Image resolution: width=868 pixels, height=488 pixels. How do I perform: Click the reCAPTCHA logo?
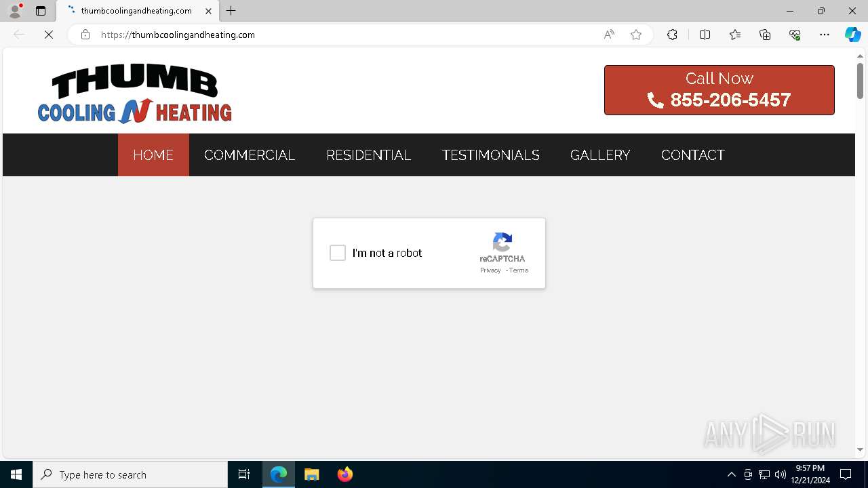[x=502, y=242]
